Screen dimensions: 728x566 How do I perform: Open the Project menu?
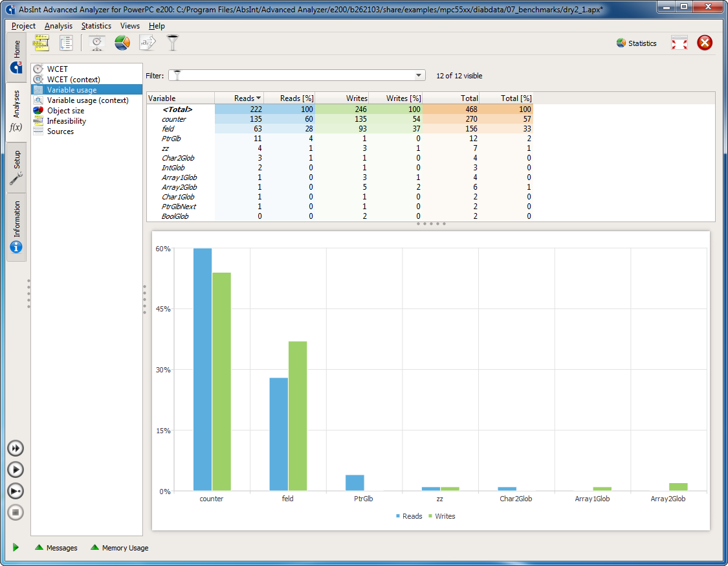tap(23, 26)
